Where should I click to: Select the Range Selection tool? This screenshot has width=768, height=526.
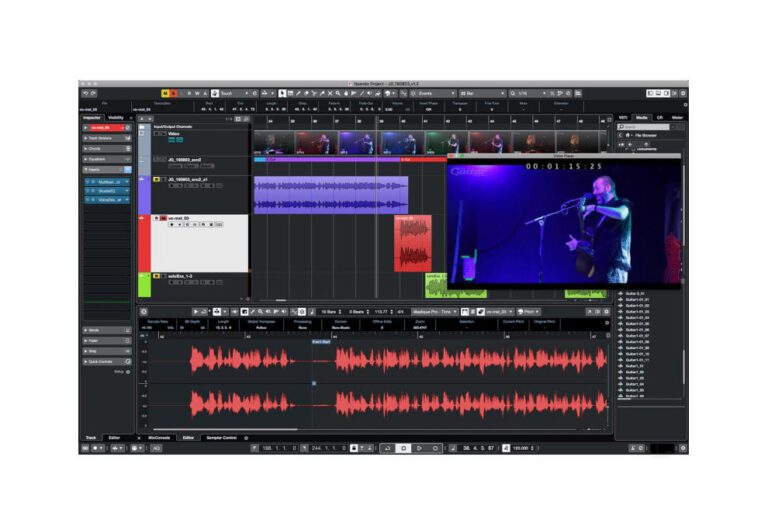coord(290,93)
